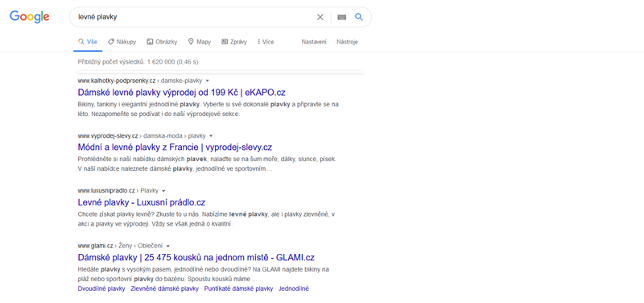
Task: Open 'Módní a levné plavky z Francie' result
Action: tap(175, 147)
